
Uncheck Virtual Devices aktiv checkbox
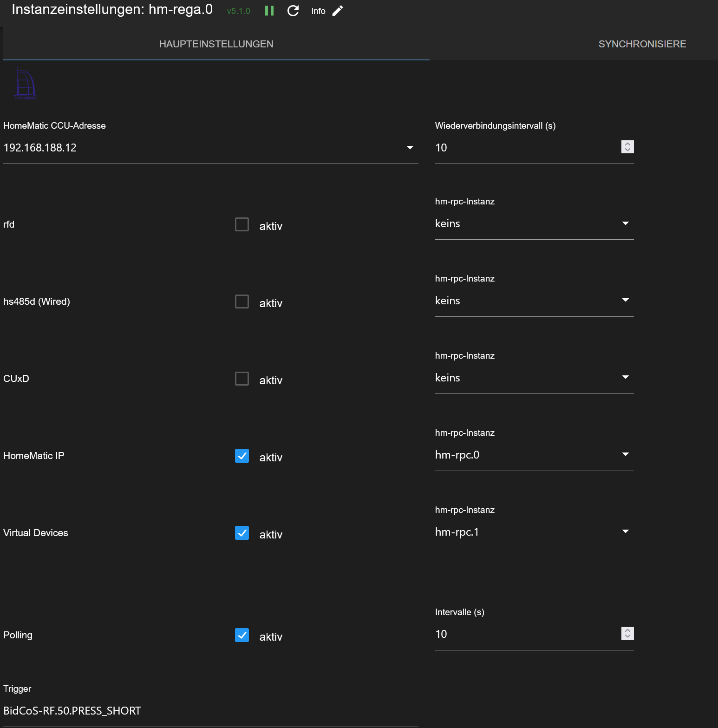pyautogui.click(x=242, y=533)
